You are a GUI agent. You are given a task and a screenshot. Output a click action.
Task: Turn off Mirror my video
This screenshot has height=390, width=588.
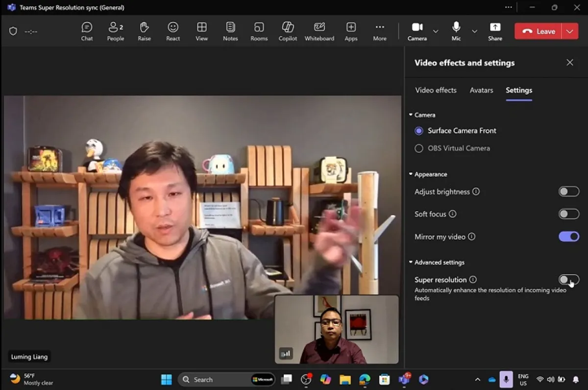[x=568, y=236]
